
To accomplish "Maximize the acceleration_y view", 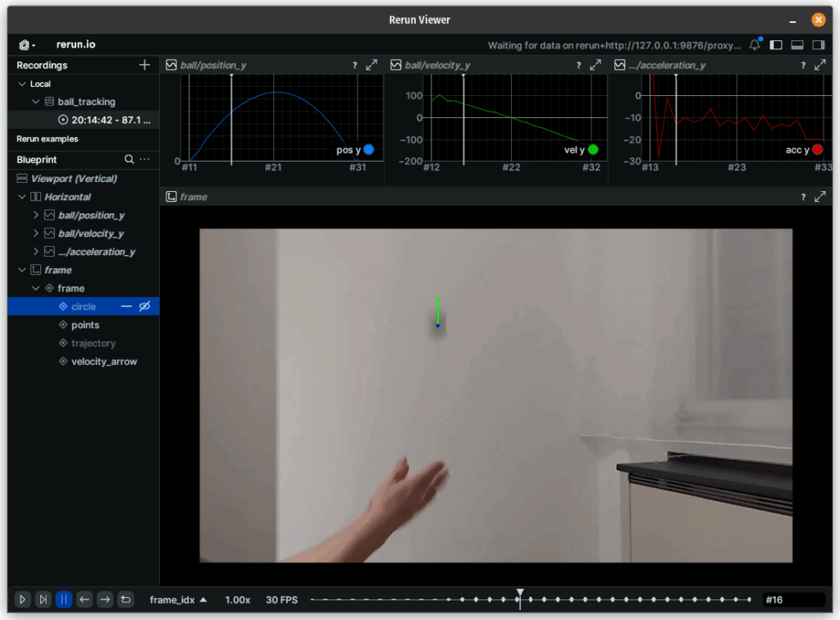I will coord(820,66).
